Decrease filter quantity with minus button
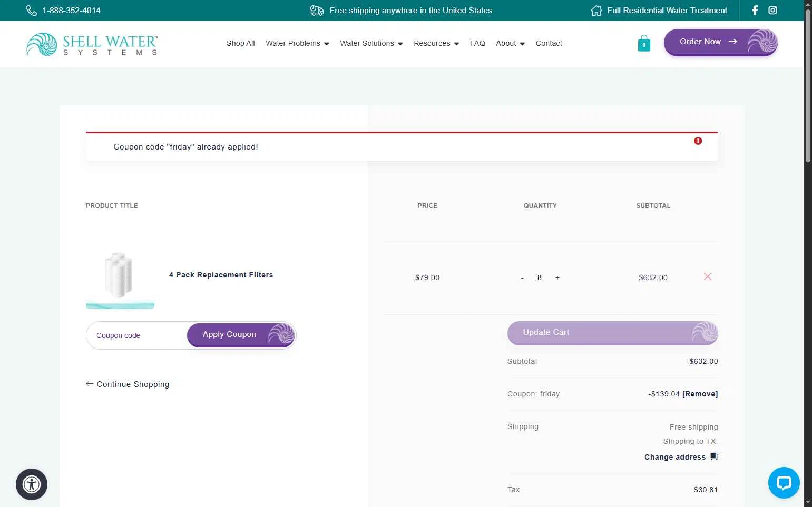The image size is (812, 507). pyautogui.click(x=522, y=277)
